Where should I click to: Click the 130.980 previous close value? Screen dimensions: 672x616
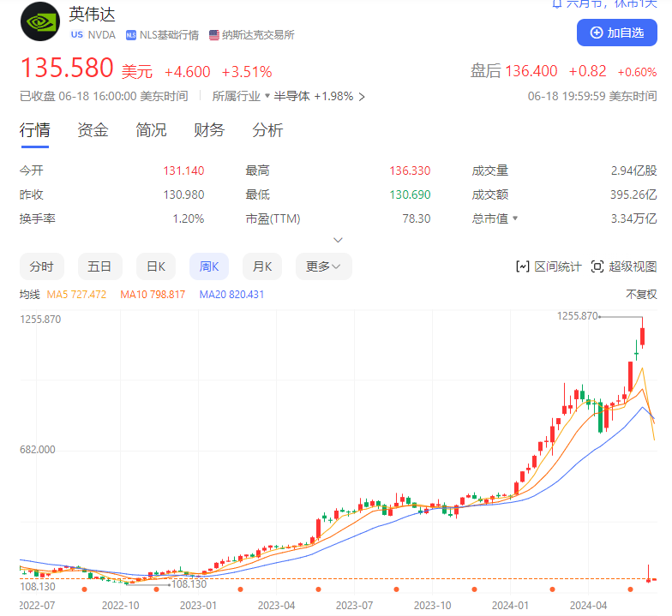183,194
